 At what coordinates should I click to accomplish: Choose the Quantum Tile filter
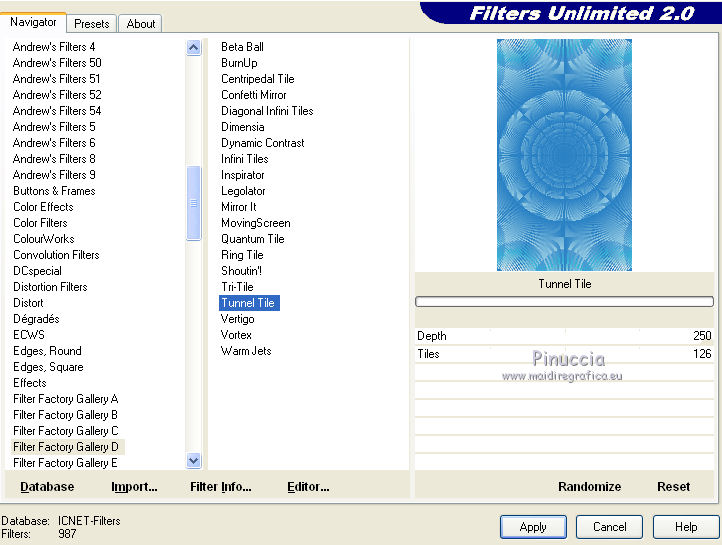coord(253,239)
